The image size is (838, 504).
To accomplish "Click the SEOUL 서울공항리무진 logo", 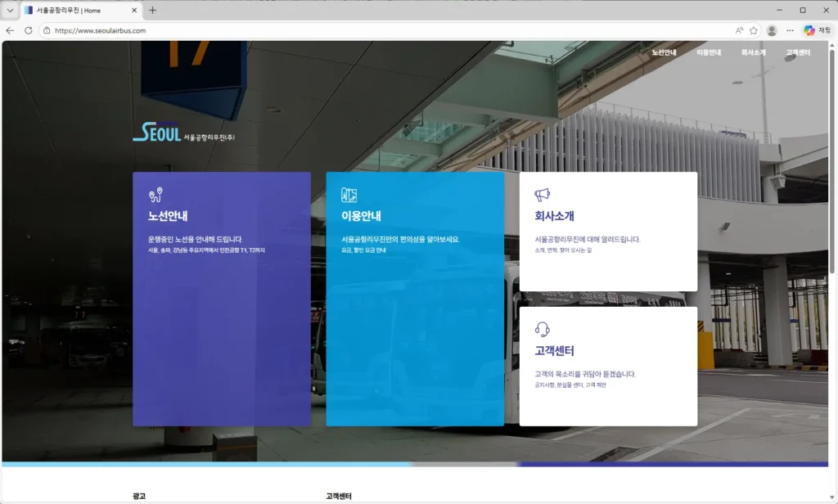I will pyautogui.click(x=183, y=133).
